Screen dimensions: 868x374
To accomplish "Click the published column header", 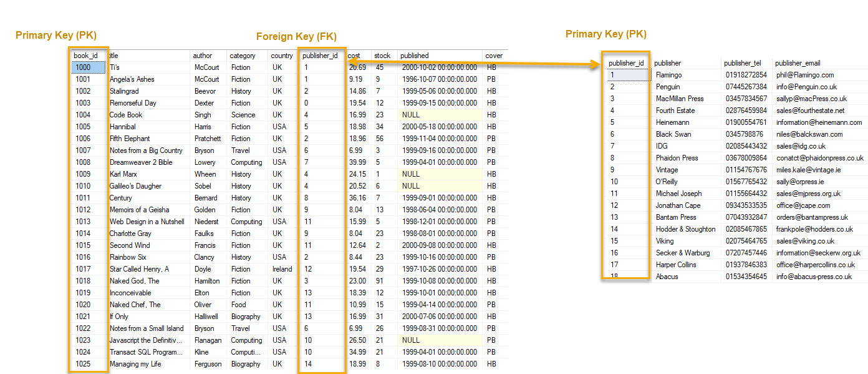I will [x=415, y=56].
